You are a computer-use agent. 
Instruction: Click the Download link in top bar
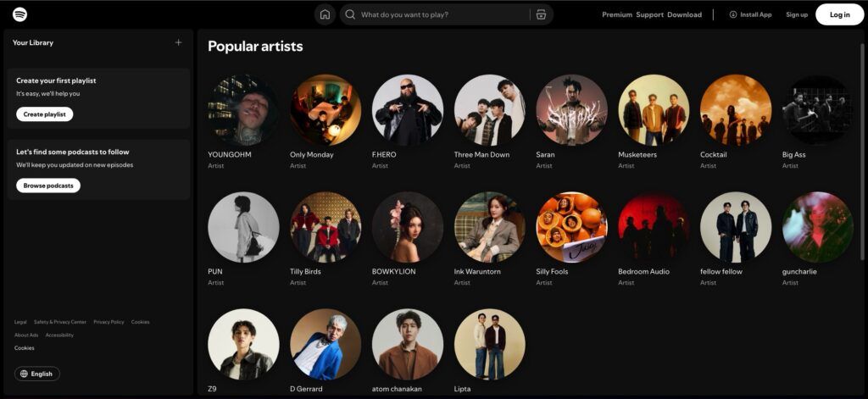click(684, 14)
